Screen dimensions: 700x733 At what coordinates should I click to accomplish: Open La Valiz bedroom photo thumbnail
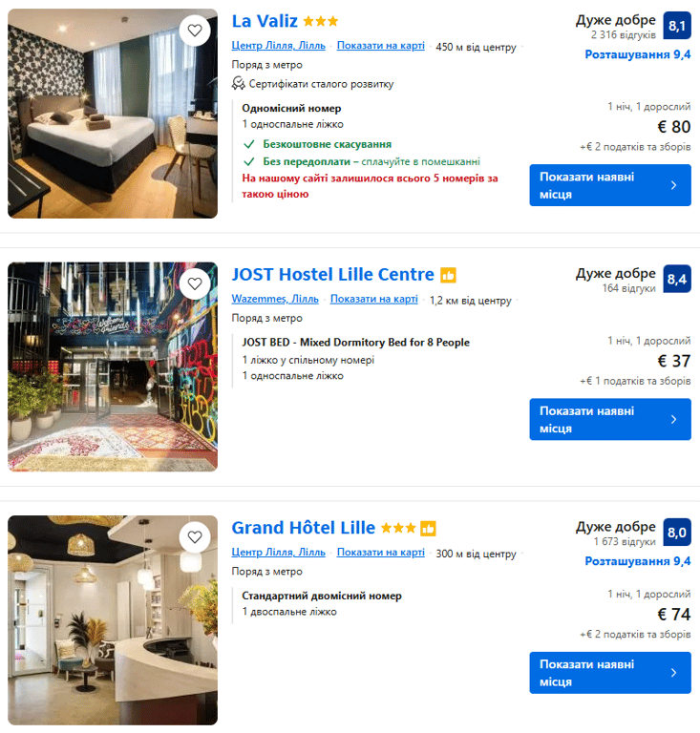(x=113, y=114)
